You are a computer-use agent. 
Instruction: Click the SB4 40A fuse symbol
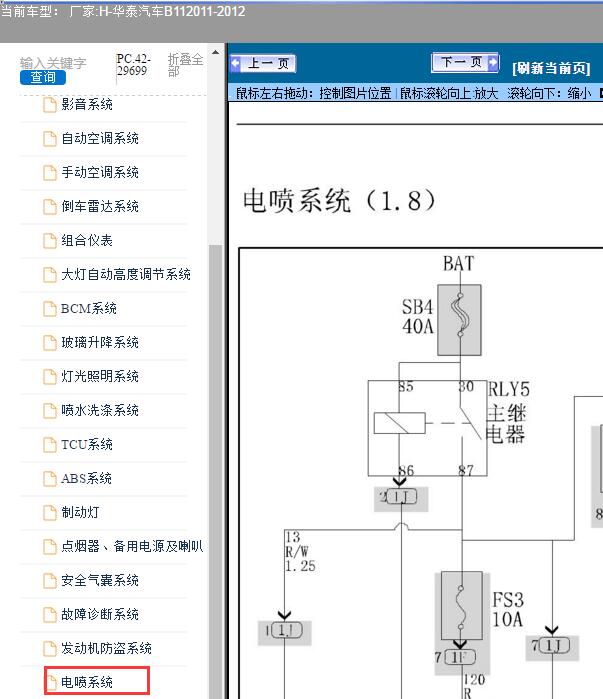tap(459, 320)
